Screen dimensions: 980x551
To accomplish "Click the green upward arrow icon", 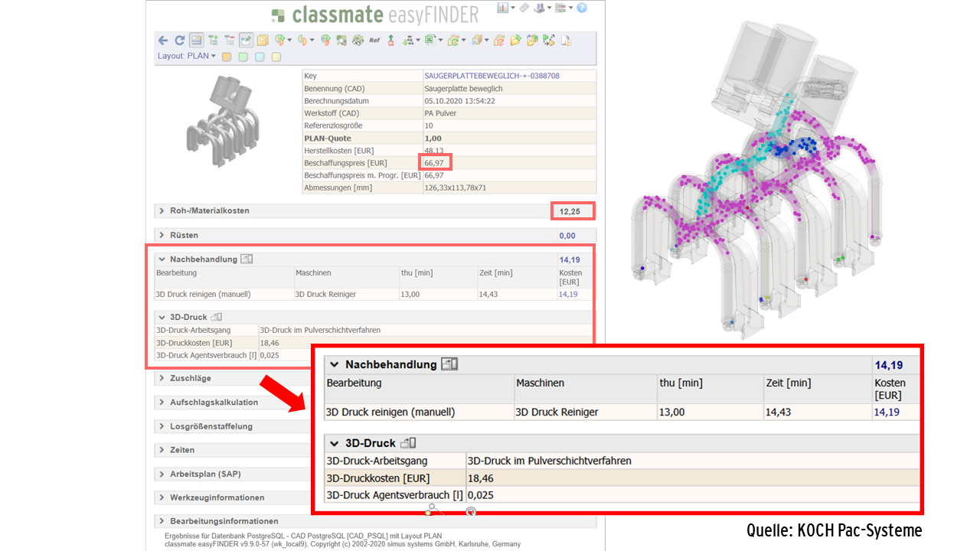I will pos(391,40).
